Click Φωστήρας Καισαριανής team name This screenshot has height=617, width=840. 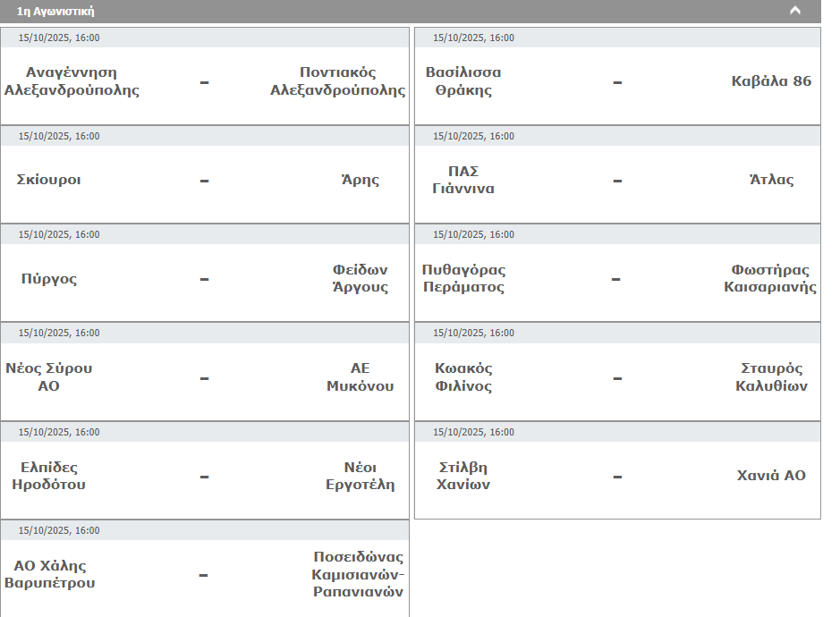[x=769, y=279]
